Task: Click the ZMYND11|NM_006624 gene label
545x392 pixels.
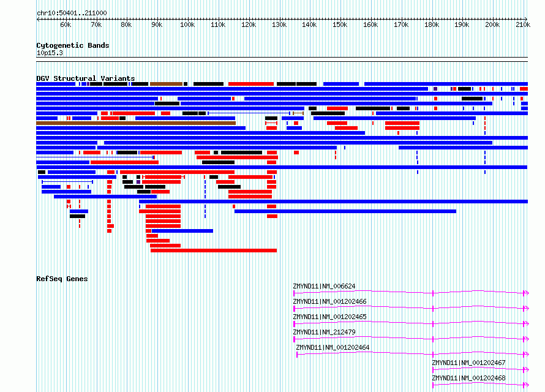Action: (324, 287)
